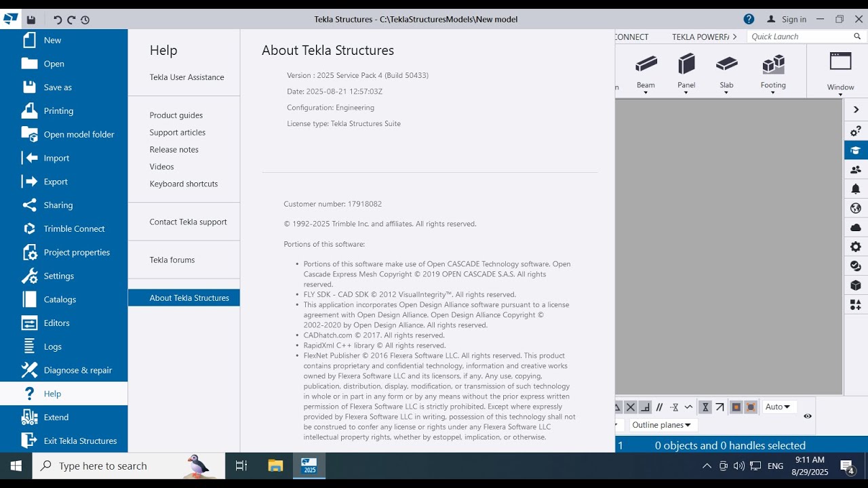Viewport: 868px width, 488px height.
Task: Click Sign in button
Action: pos(787,20)
